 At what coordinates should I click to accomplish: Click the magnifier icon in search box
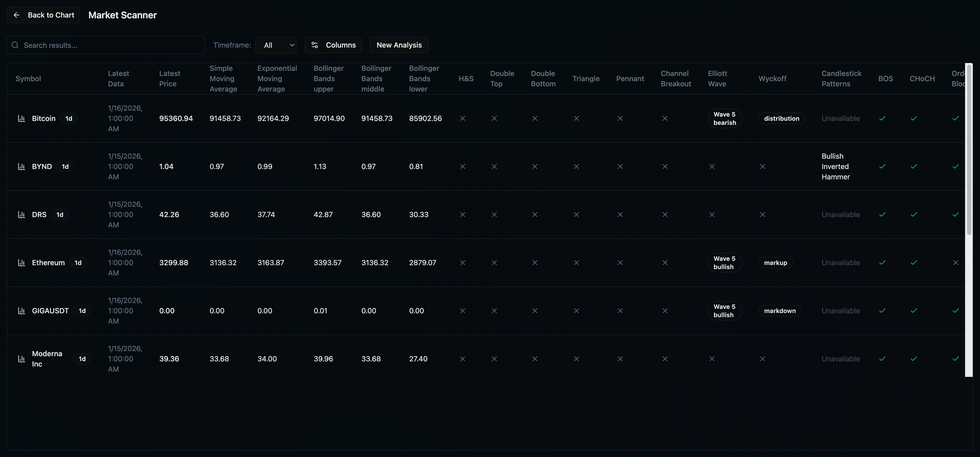click(15, 45)
